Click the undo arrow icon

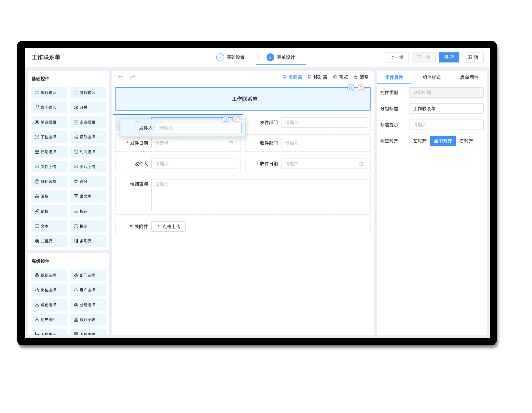coord(121,77)
